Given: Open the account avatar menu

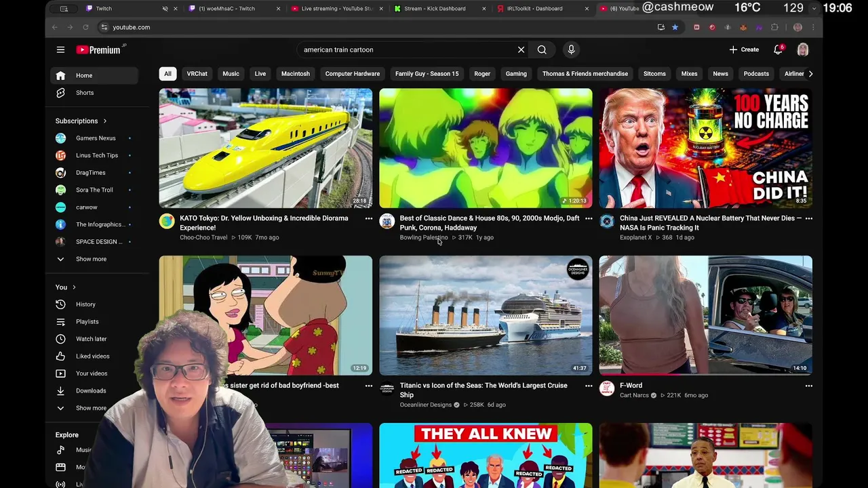Looking at the screenshot, I should [803, 49].
